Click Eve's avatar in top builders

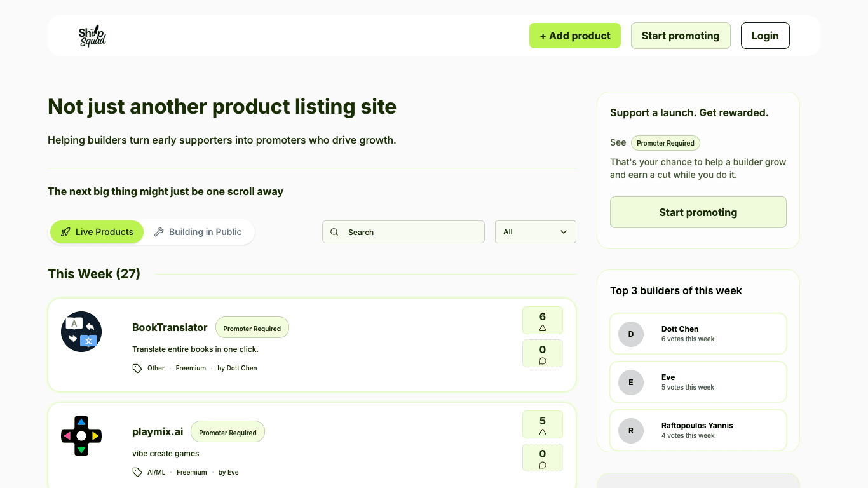click(631, 382)
